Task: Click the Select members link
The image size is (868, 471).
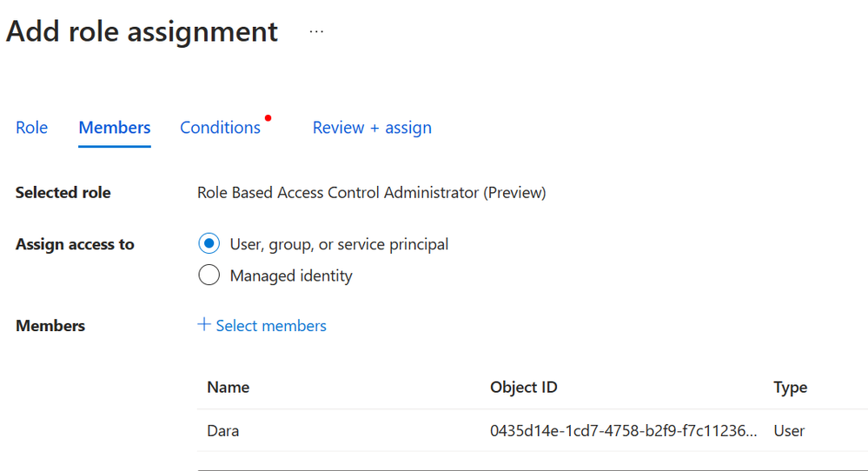Action: coord(271,326)
